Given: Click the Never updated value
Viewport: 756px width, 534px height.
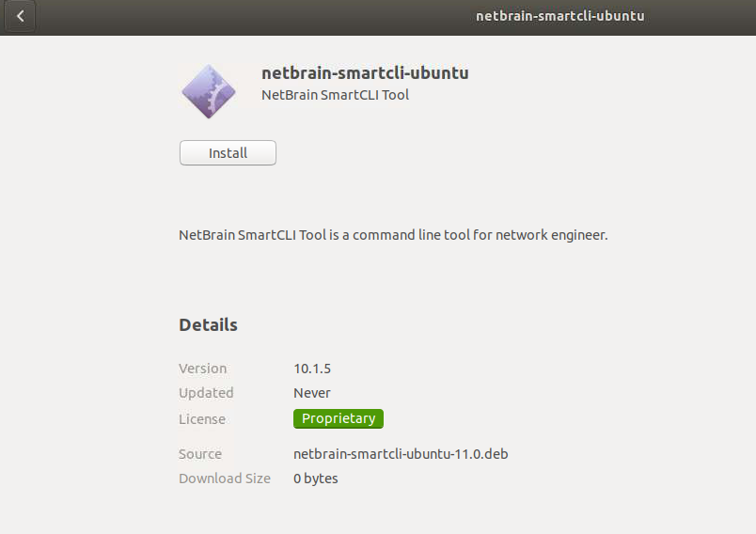Looking at the screenshot, I should point(312,393).
